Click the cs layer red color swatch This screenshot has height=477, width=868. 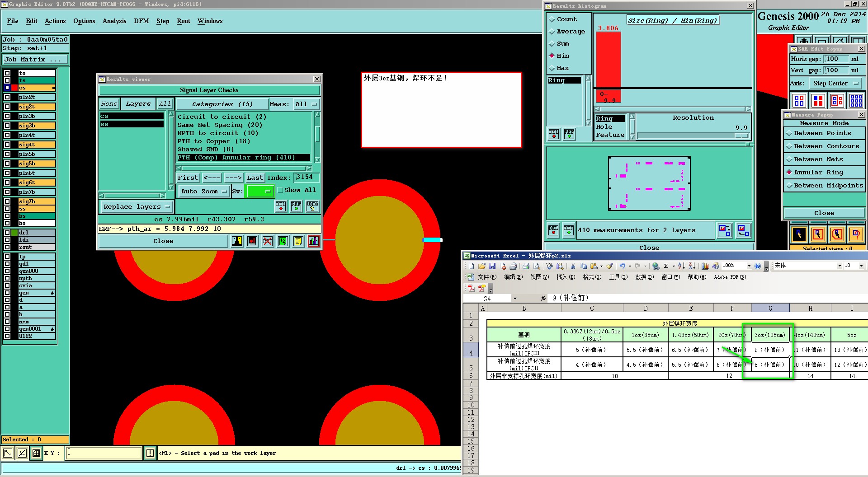15,88
